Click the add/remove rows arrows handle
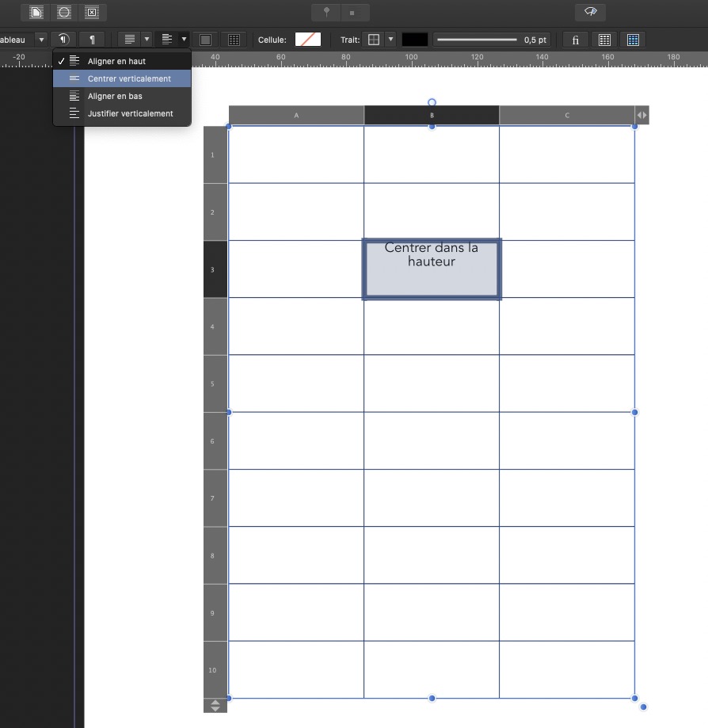 click(215, 706)
